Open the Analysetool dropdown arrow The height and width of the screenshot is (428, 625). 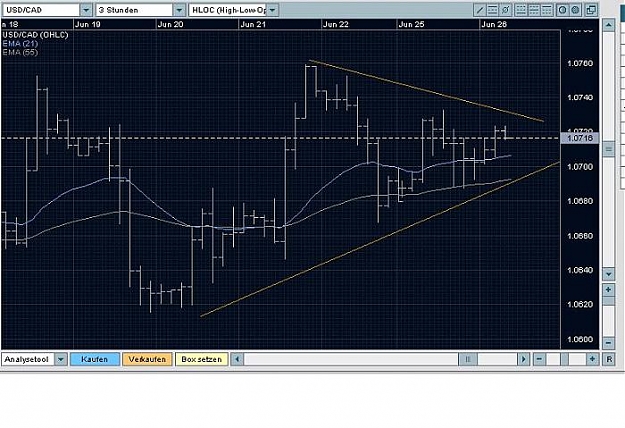coord(61,359)
